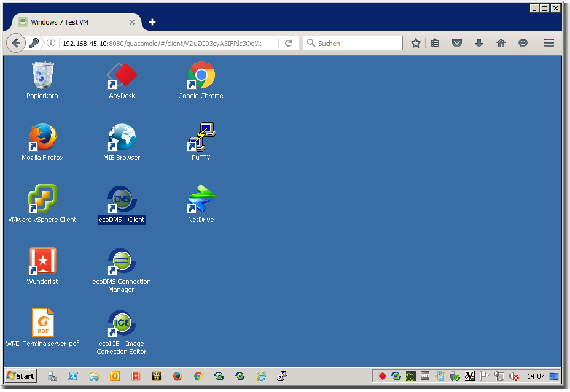Select the PuTTY desktop icon
This screenshot has width=570, height=392.
201,138
